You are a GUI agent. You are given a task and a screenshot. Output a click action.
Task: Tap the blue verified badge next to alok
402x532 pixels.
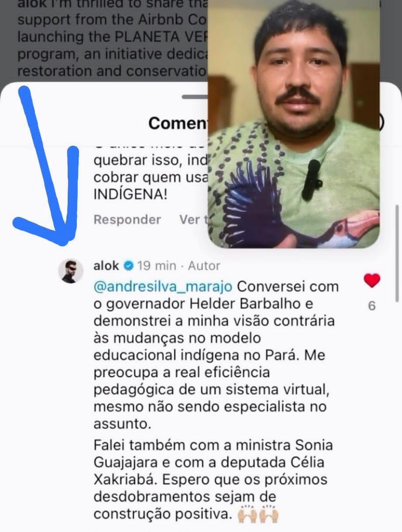pyautogui.click(x=128, y=265)
